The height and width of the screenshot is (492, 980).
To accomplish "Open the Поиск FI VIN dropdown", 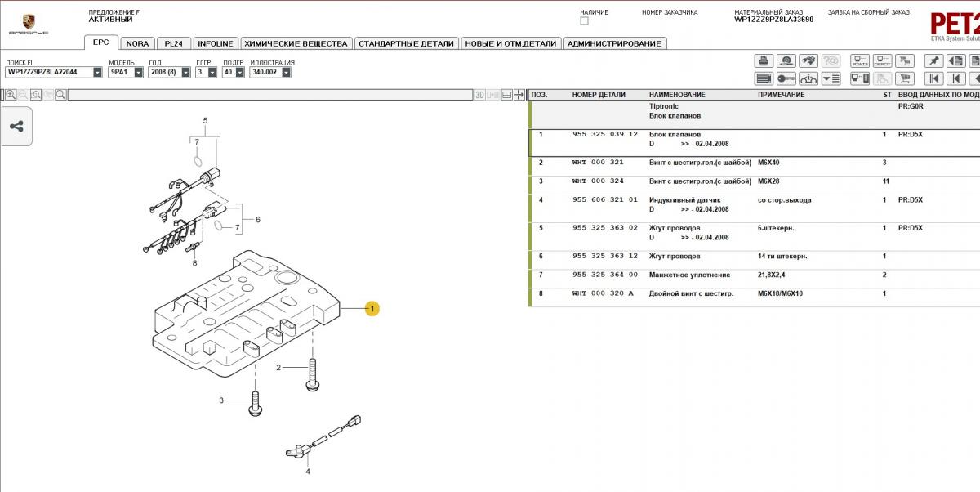I will (97, 72).
